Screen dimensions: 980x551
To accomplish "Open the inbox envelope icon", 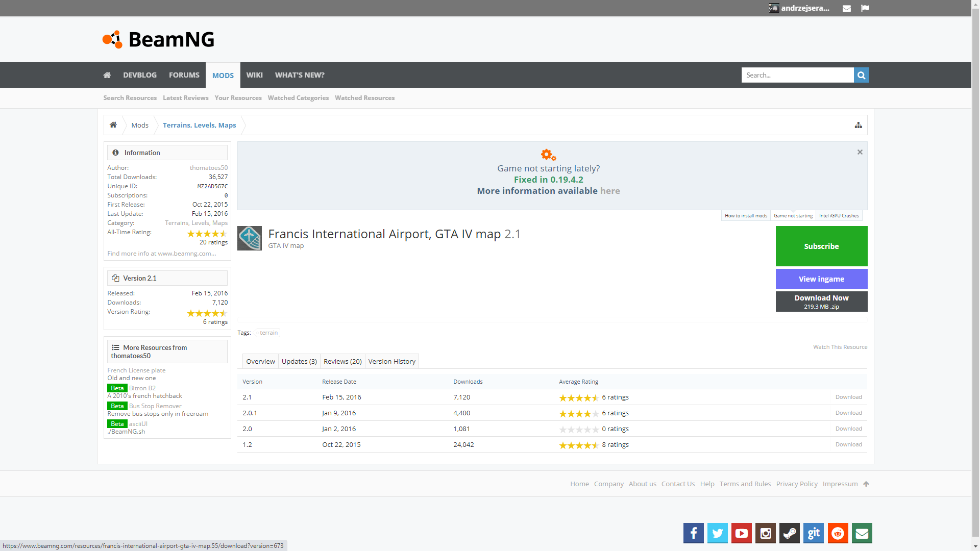I will pos(846,8).
